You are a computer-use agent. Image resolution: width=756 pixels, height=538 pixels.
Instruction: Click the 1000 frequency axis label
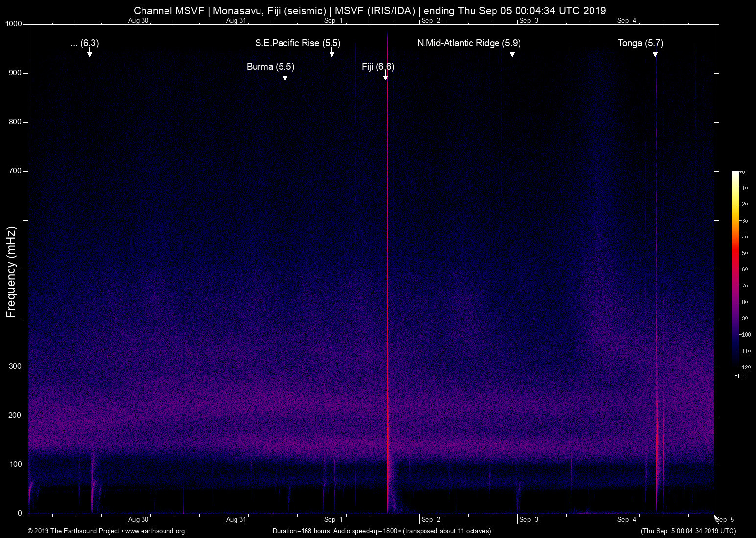13,24
